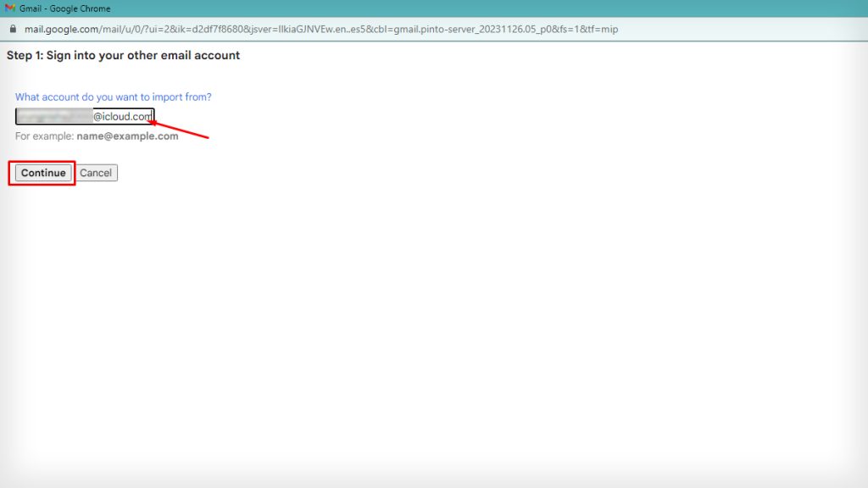Click the question 'What account do you want to import from?'
Viewport: 868px width, 488px height.
(114, 97)
